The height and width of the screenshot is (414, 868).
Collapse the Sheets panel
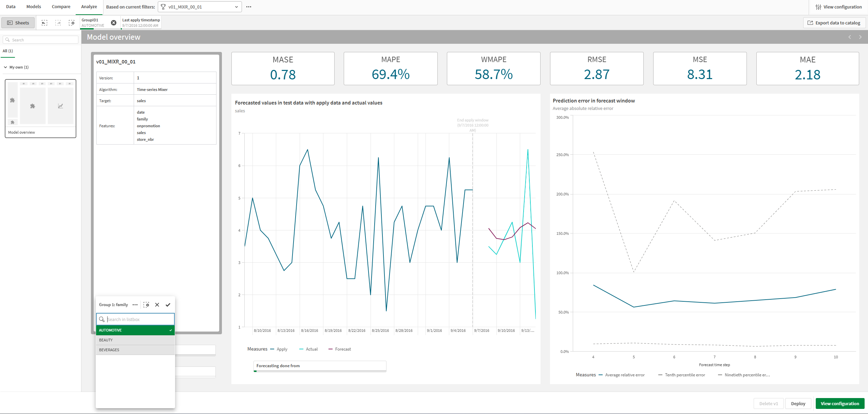pos(18,23)
